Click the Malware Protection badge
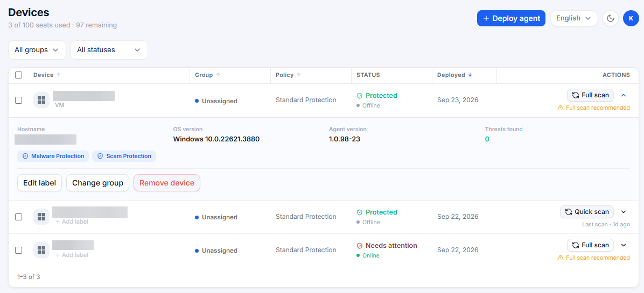This screenshot has height=293, width=644. [x=53, y=156]
